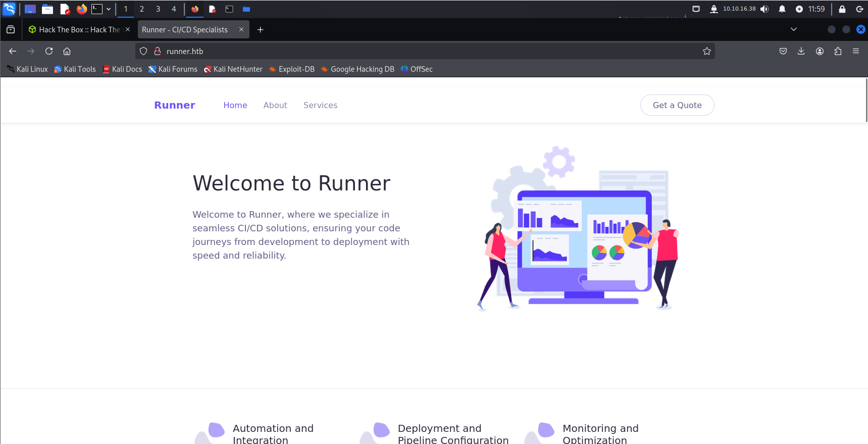Viewport: 868px width, 444px height.
Task: Open the Firefox hamburger application menu
Action: [855, 51]
